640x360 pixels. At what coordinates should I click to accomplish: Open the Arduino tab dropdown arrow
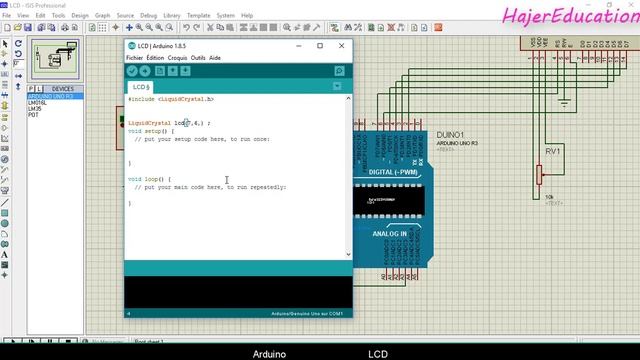click(x=337, y=86)
